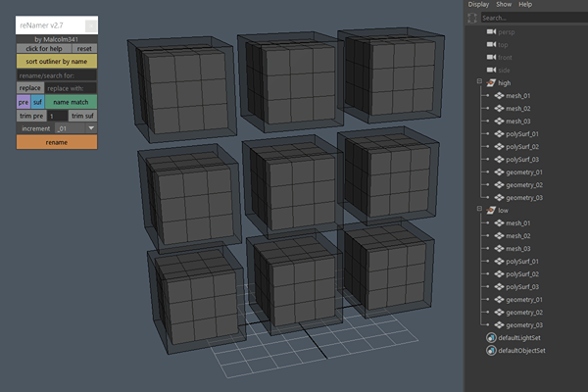588x392 pixels.
Task: Click the low group node icon
Action: click(x=491, y=210)
